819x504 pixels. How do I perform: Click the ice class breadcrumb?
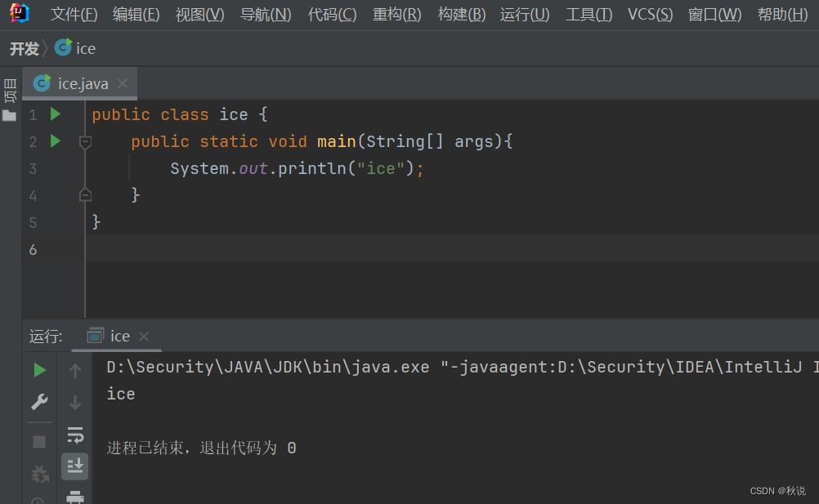click(75, 48)
